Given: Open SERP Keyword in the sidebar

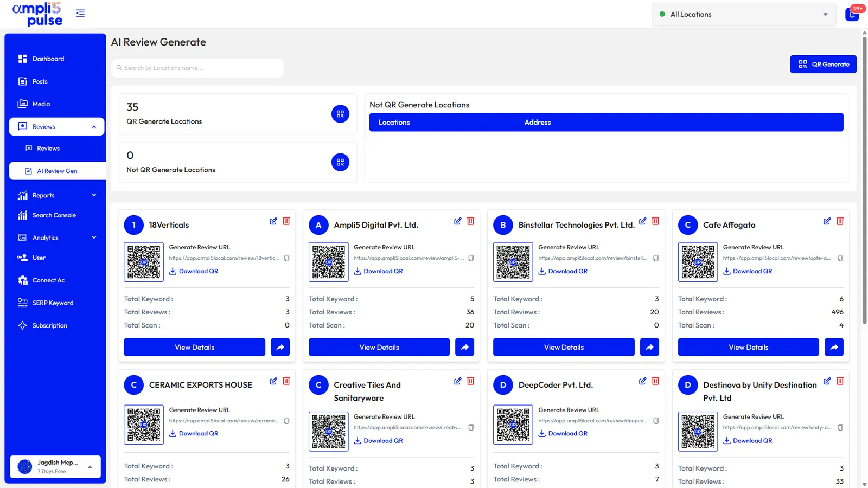Looking at the screenshot, I should [x=53, y=303].
